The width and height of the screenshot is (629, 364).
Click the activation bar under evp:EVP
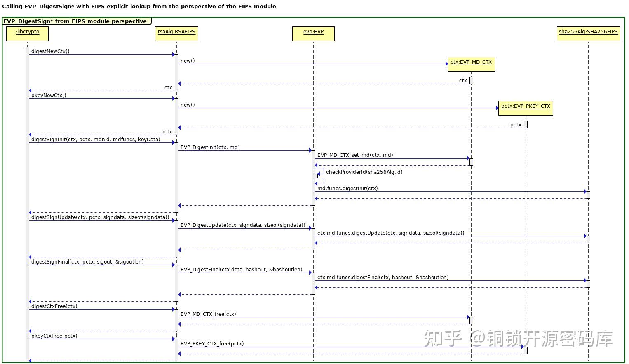point(313,177)
